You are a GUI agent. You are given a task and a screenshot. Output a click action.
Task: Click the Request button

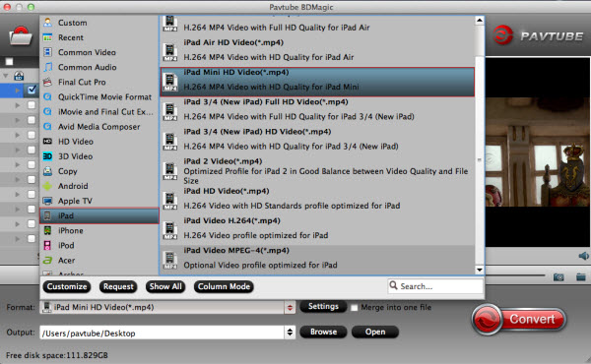click(118, 286)
